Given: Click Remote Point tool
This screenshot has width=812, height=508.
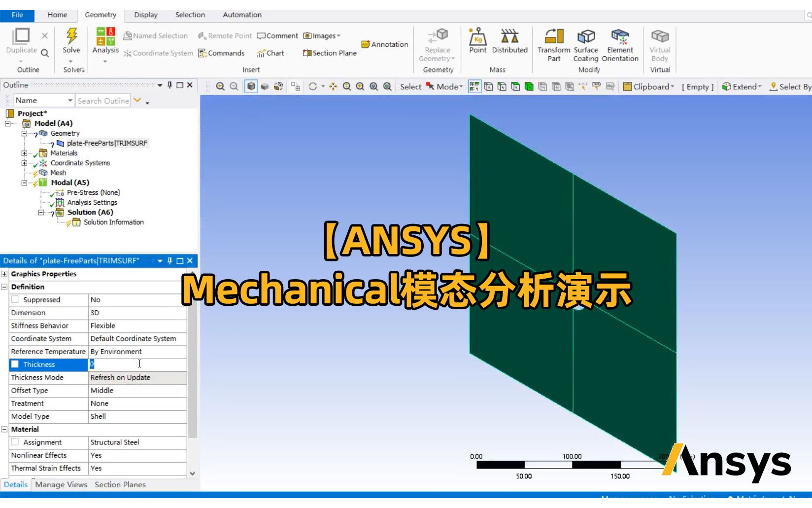Looking at the screenshot, I should click(225, 36).
